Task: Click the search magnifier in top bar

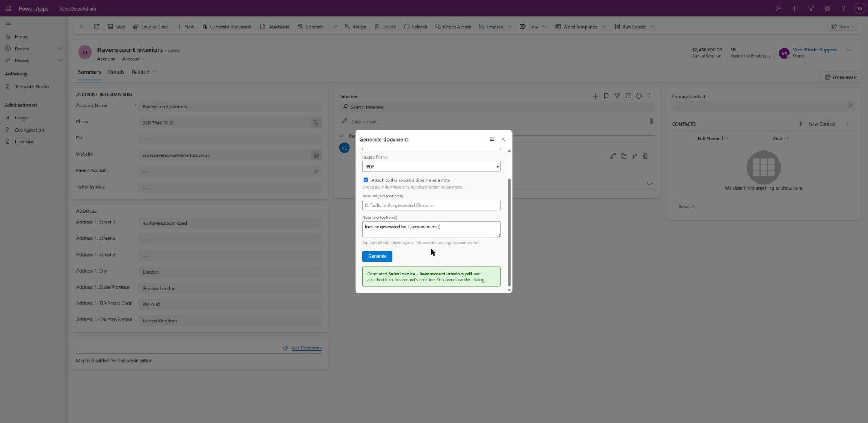Action: tap(778, 8)
